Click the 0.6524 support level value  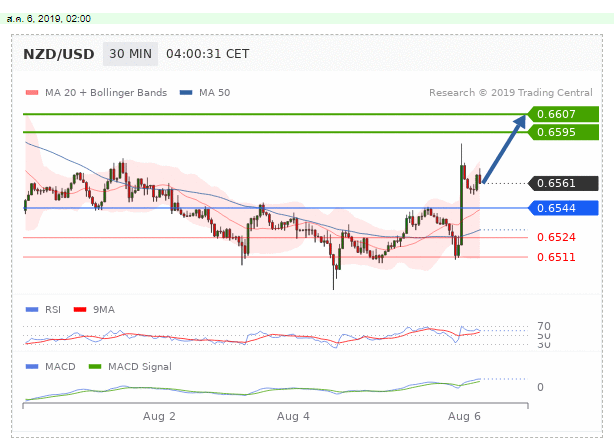[x=556, y=237]
